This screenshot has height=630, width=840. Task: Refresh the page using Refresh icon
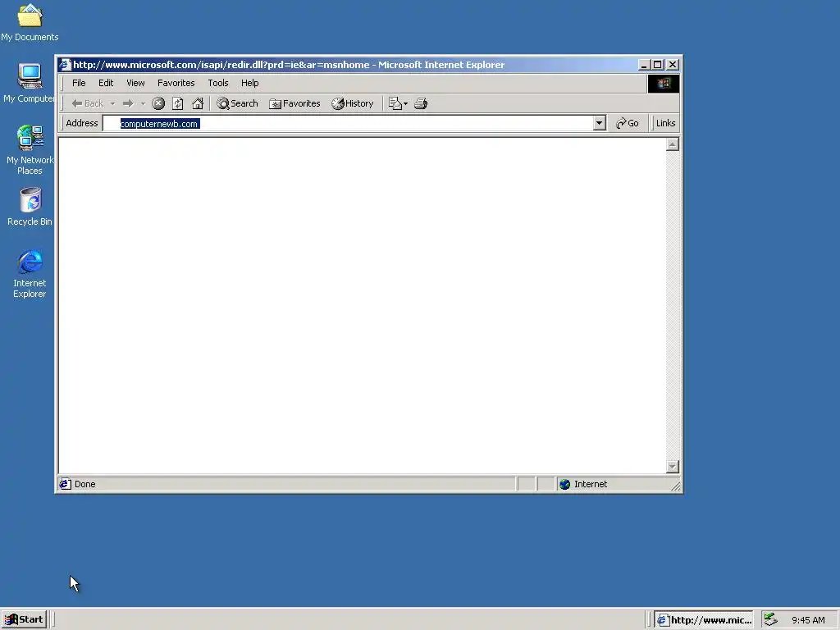(178, 103)
